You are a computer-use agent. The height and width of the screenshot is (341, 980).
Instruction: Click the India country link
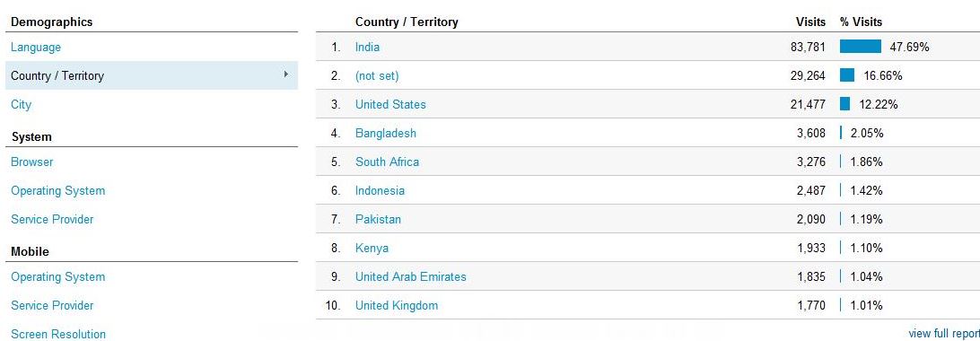point(367,48)
